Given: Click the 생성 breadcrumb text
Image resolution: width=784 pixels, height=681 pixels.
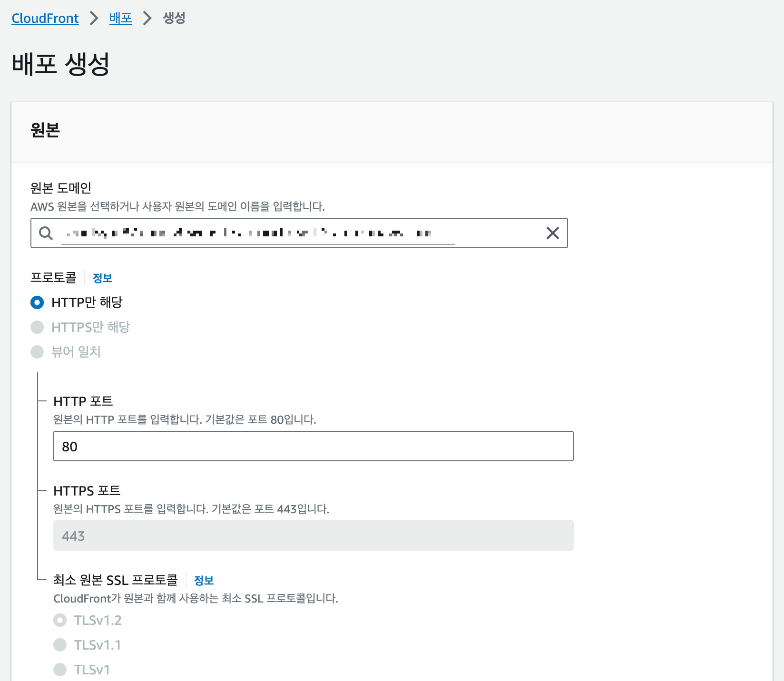Looking at the screenshot, I should point(174,18).
